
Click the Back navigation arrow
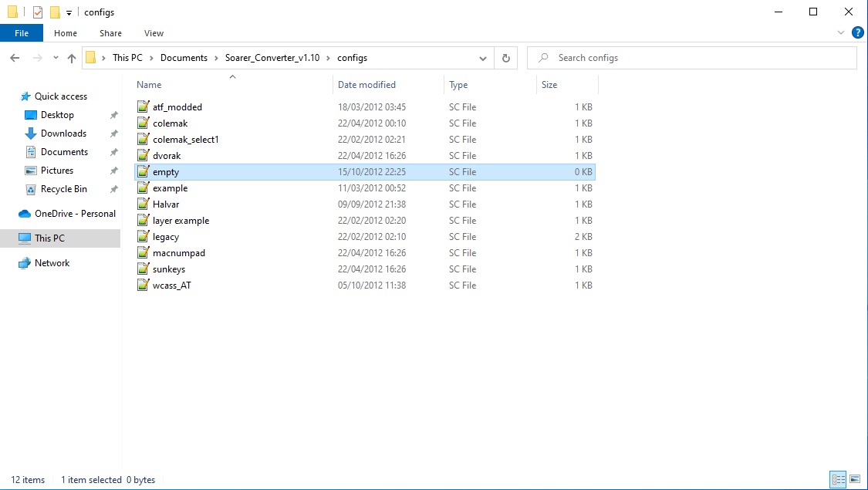pyautogui.click(x=14, y=57)
